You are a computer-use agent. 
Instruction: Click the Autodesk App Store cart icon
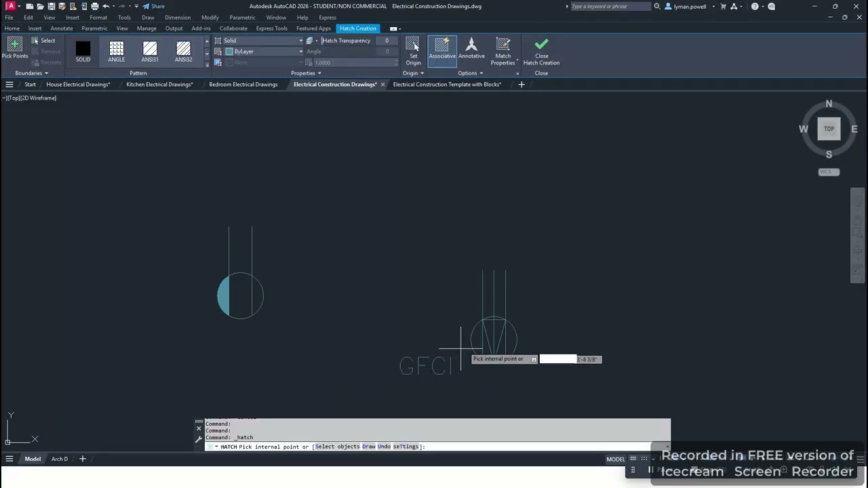723,6
